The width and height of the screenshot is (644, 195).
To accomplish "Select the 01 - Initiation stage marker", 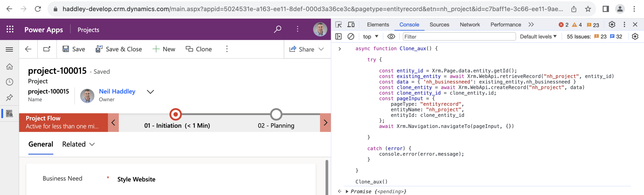I will 176,114.
